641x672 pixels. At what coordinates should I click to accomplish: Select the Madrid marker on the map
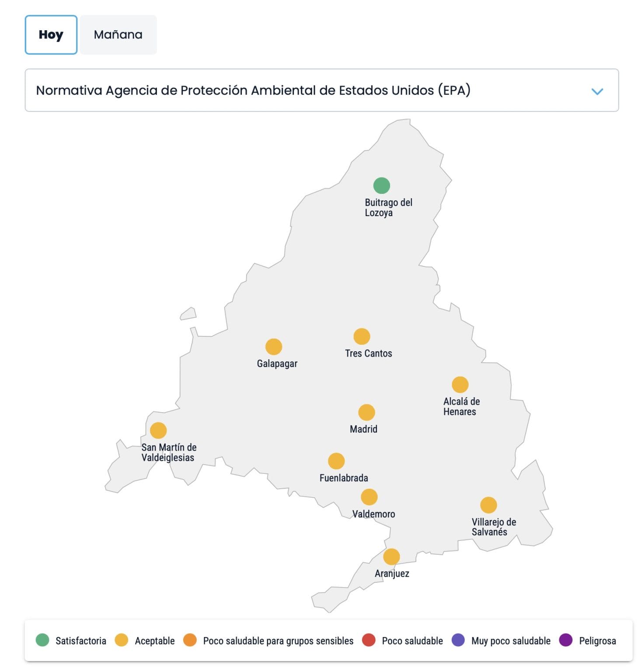pyautogui.click(x=366, y=413)
